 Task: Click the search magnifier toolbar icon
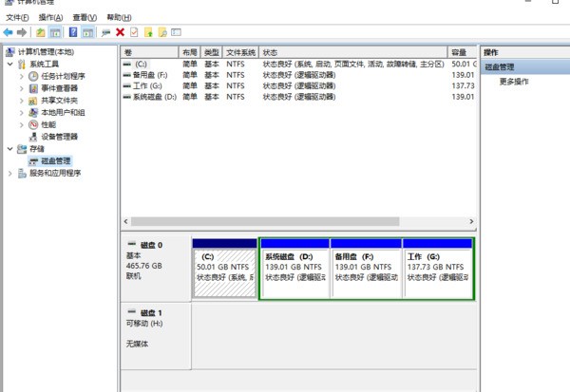point(162,32)
